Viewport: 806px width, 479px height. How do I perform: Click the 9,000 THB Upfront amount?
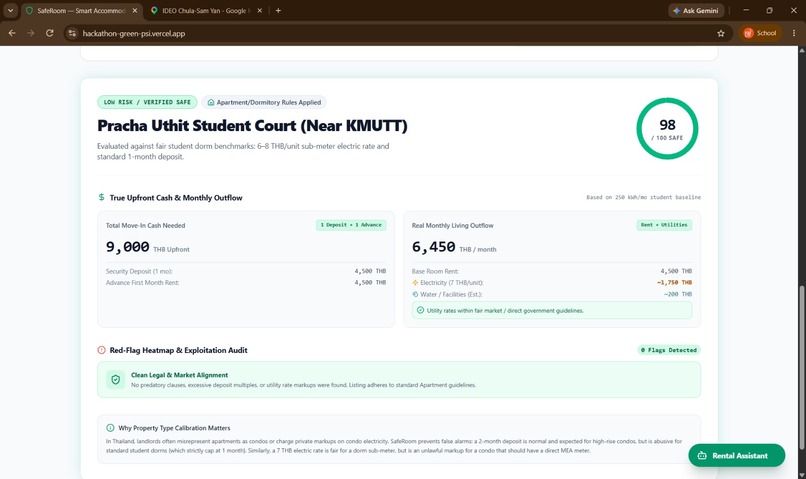148,247
